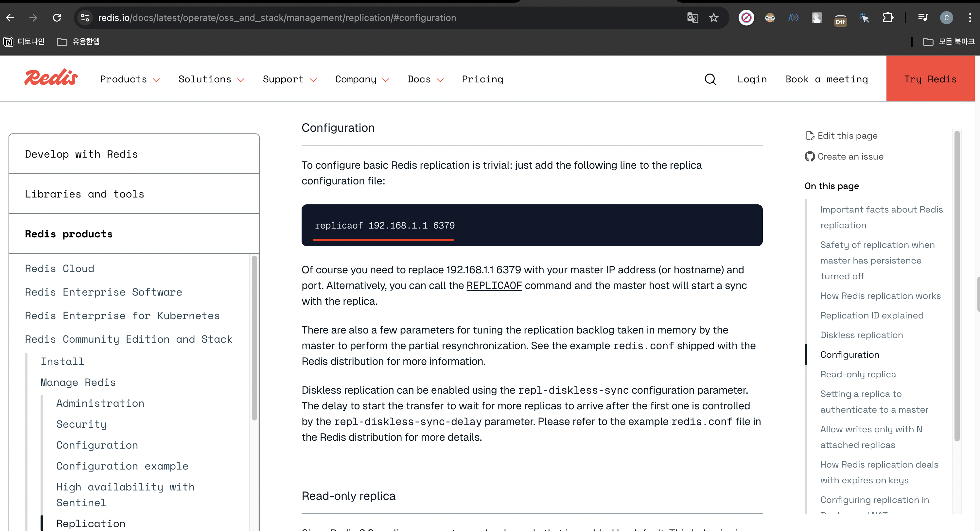Follow the REPLICAOF command link

point(494,285)
